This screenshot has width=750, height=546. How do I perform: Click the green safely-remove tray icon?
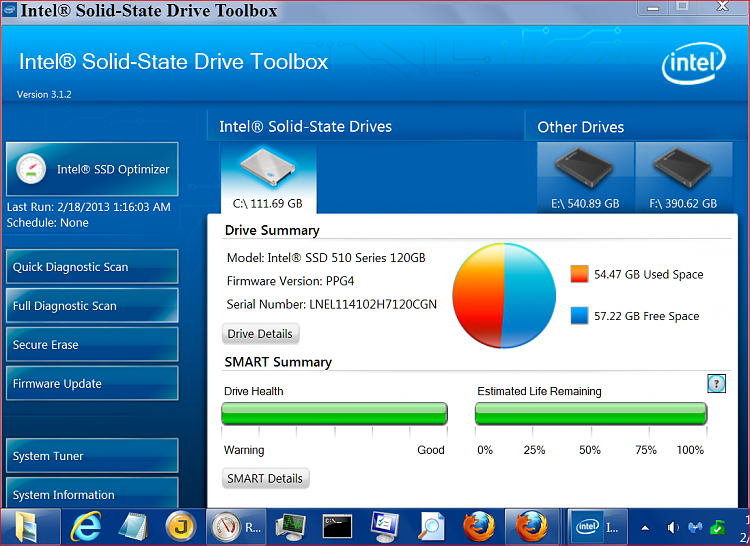(717, 527)
